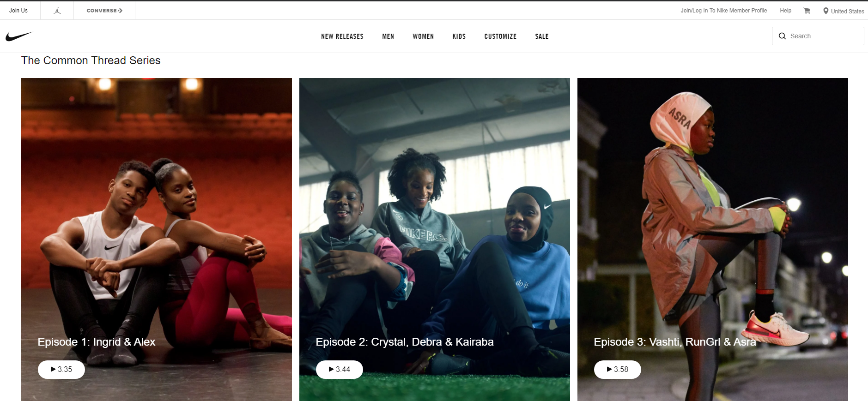868x407 pixels.
Task: Open the Converse brand logo link
Action: coord(104,11)
